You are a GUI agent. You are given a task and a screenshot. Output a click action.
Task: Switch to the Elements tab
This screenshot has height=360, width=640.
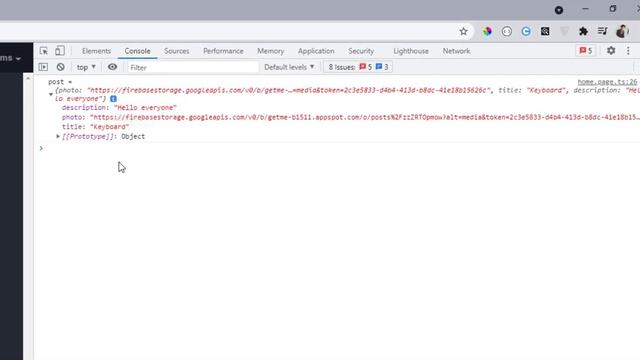96,51
